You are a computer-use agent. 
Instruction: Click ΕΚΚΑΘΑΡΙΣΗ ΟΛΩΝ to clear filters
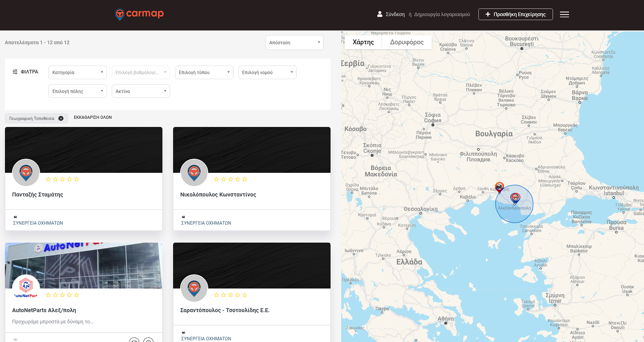click(93, 117)
